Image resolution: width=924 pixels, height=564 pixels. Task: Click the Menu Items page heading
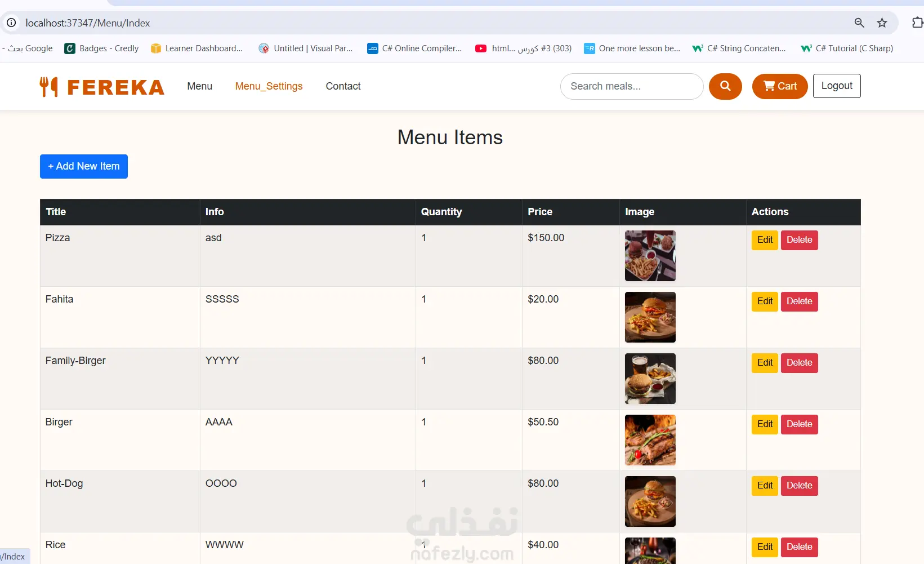[x=450, y=137]
